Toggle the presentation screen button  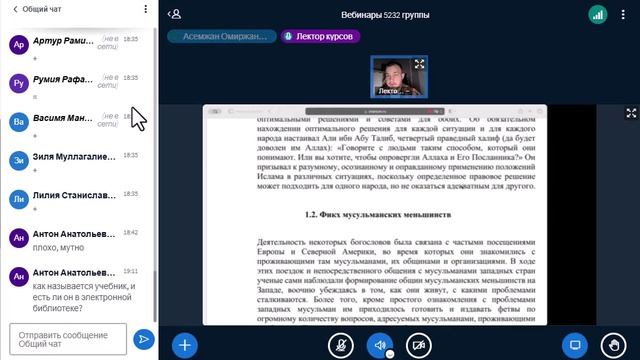[x=575, y=345]
